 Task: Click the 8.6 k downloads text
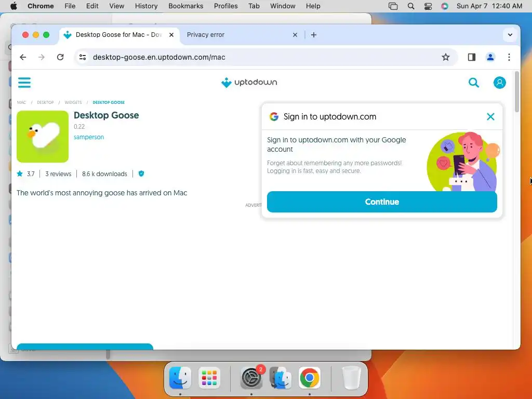click(104, 174)
